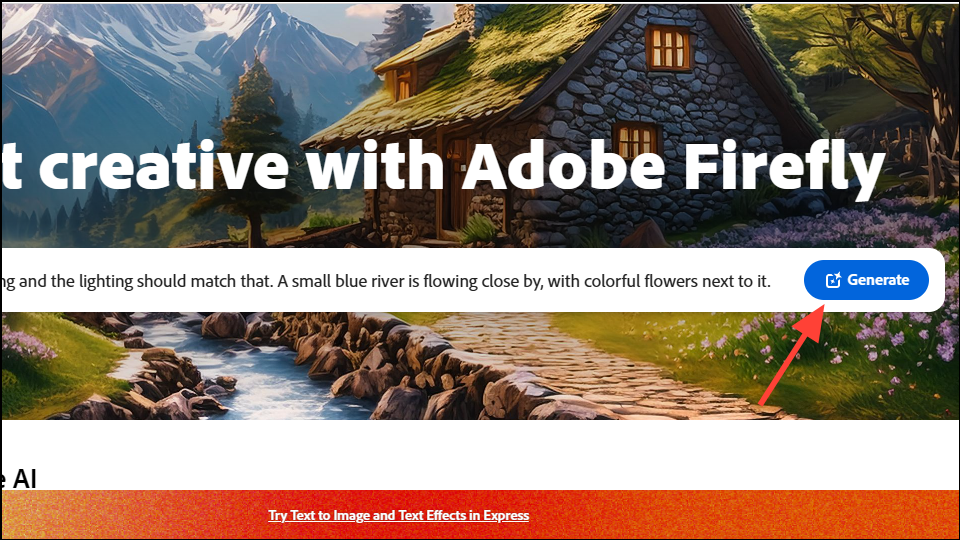Click the stone cottage's upper lit window
This screenshot has width=960, height=540.
click(667, 48)
